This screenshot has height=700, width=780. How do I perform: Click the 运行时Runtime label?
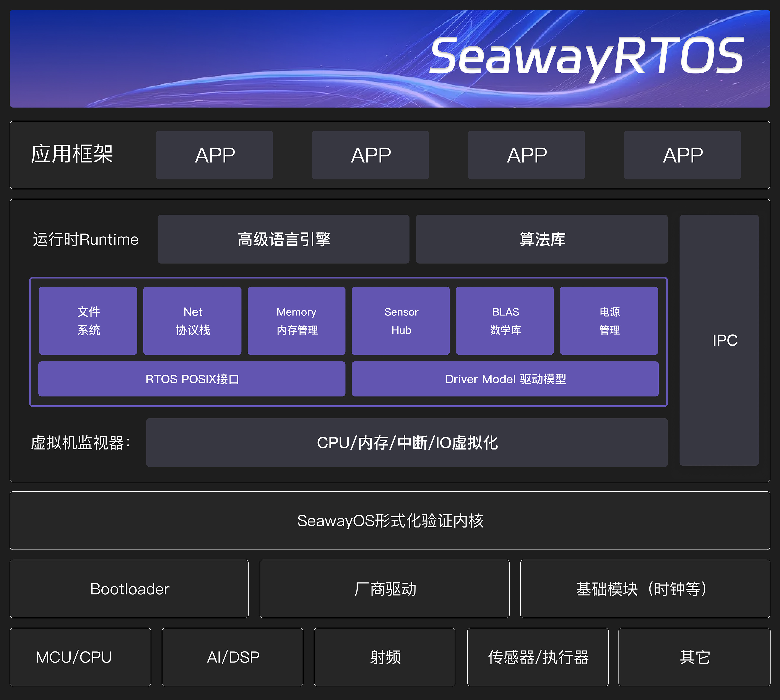[85, 239]
